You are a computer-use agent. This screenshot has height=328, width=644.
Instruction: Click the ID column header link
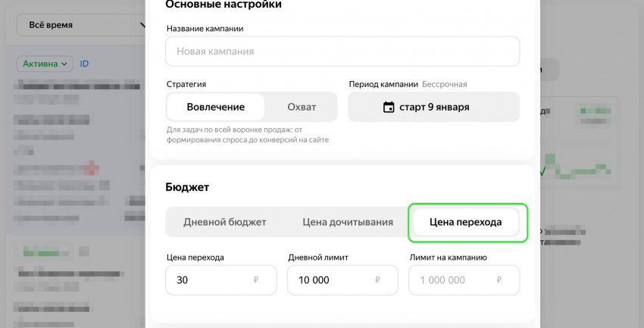point(84,64)
